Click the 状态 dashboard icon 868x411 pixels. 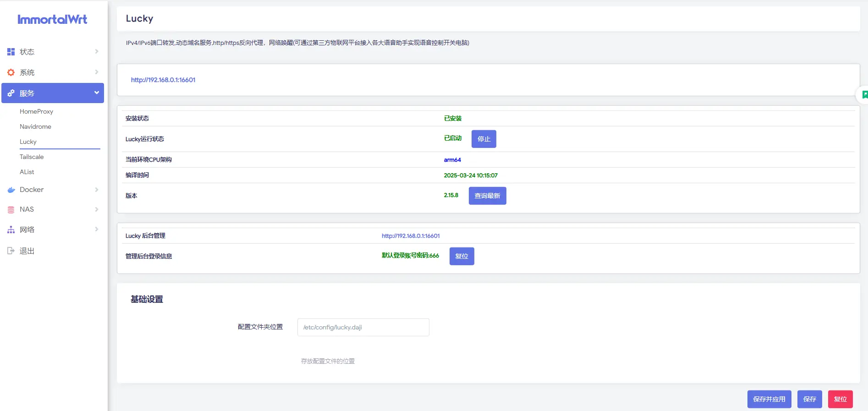point(11,52)
